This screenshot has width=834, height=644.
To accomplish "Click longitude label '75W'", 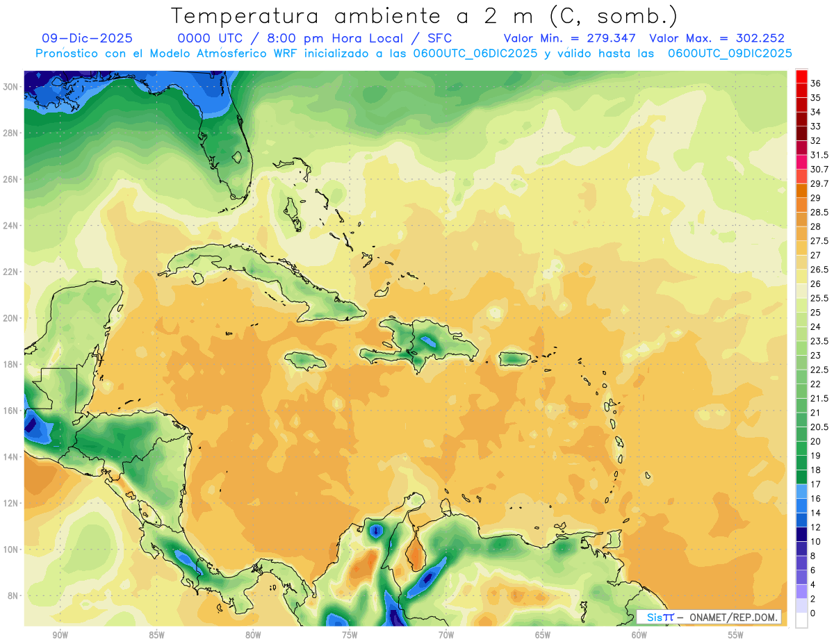I will tap(350, 636).
